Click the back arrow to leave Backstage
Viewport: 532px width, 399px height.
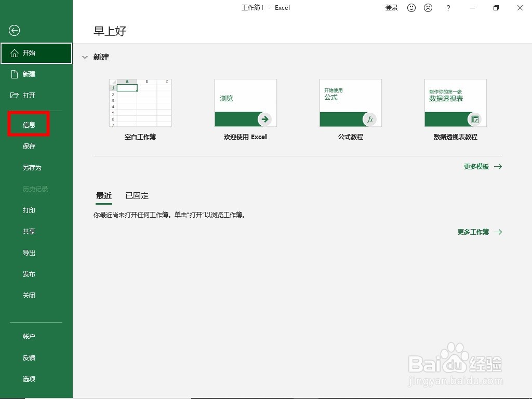14,31
